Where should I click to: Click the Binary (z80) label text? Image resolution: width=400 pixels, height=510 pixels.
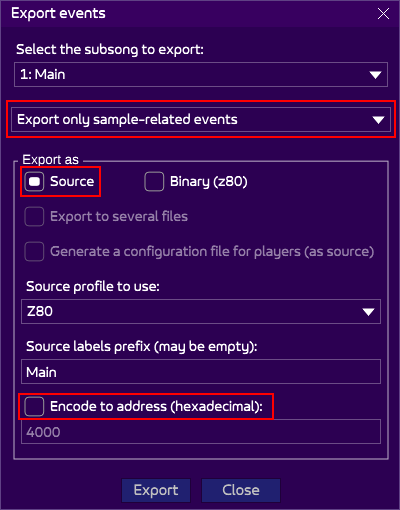point(209,182)
